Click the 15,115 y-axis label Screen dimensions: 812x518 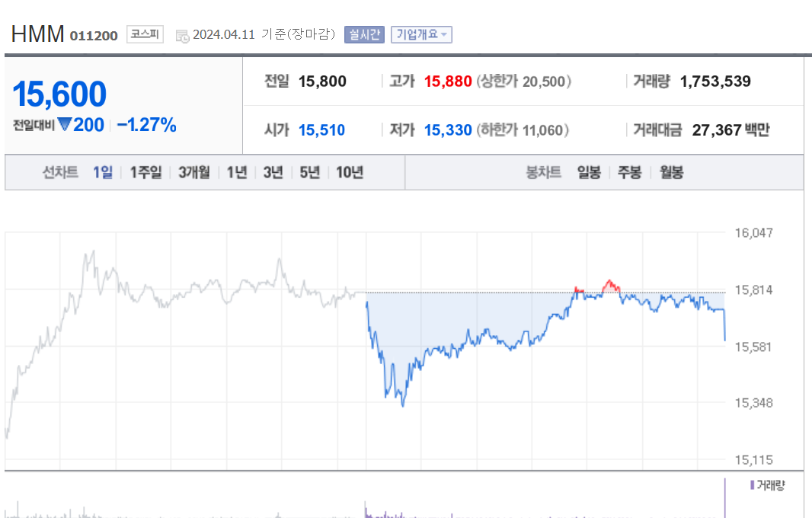coord(753,460)
